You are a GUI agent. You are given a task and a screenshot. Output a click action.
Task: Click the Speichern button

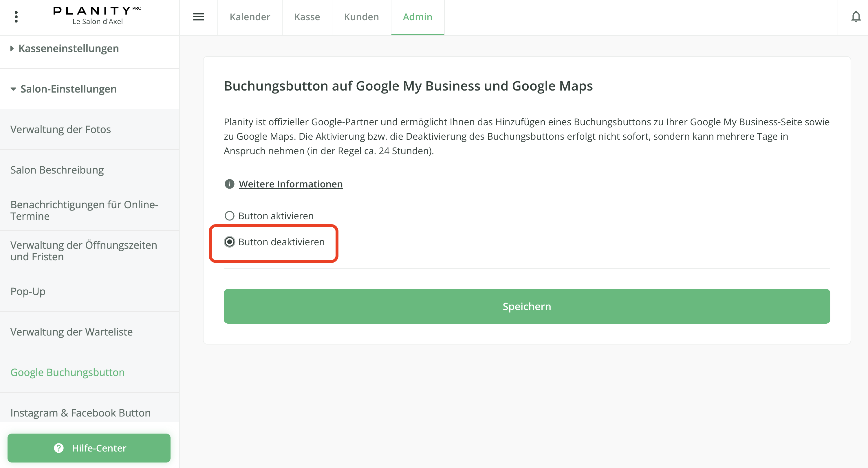tap(527, 306)
